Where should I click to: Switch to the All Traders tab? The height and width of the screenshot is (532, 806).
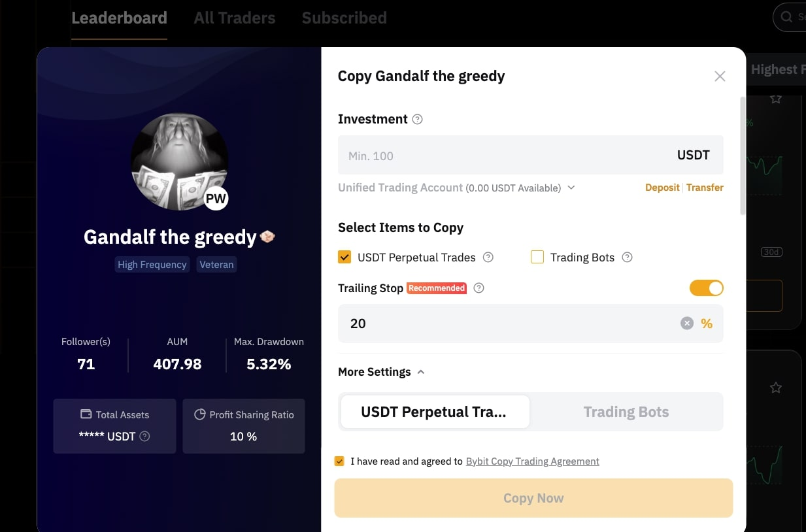click(234, 18)
